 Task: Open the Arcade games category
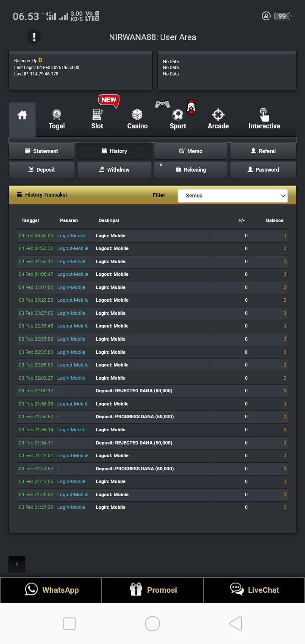218,119
